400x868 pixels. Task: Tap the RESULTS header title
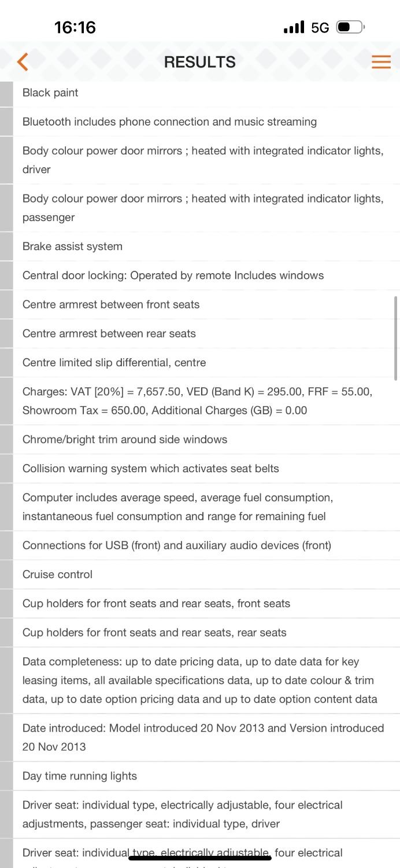click(x=200, y=62)
